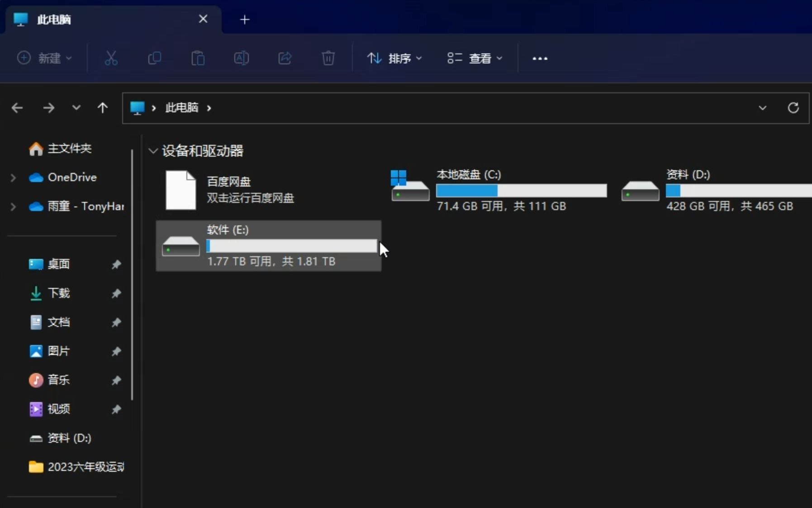812x508 pixels.
Task: Expand address bar history dropdown
Action: pyautogui.click(x=762, y=108)
